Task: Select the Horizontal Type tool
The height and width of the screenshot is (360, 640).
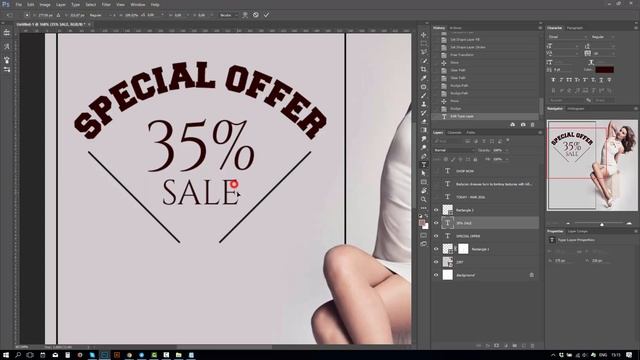Action: pyautogui.click(x=424, y=165)
